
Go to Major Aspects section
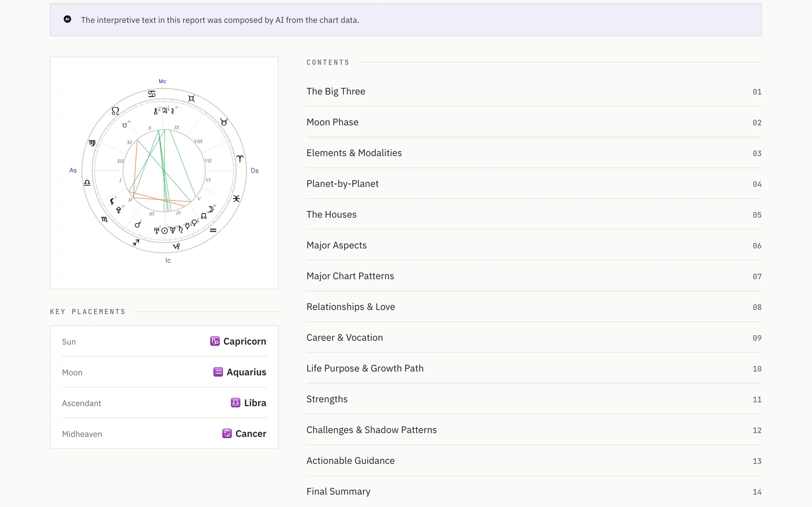[534, 245]
